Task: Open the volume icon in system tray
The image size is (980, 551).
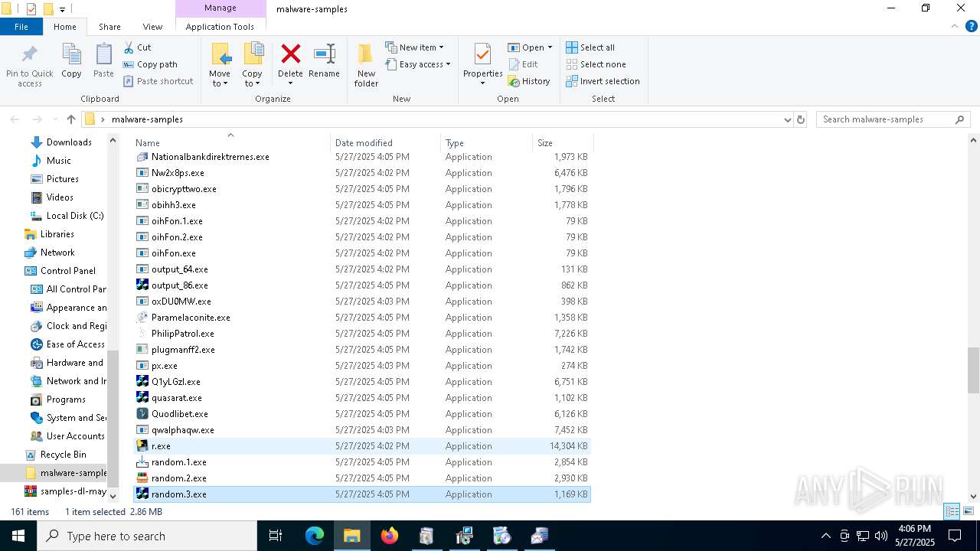Action: coord(881,536)
